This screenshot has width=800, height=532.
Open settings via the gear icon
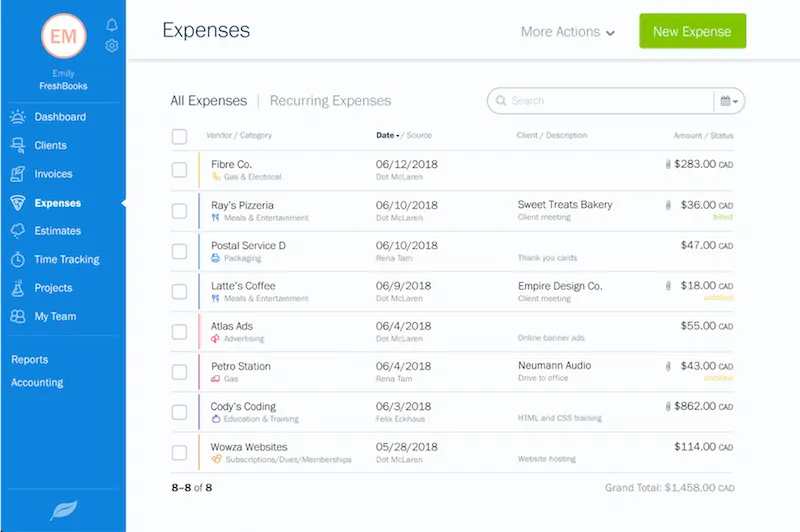point(111,46)
